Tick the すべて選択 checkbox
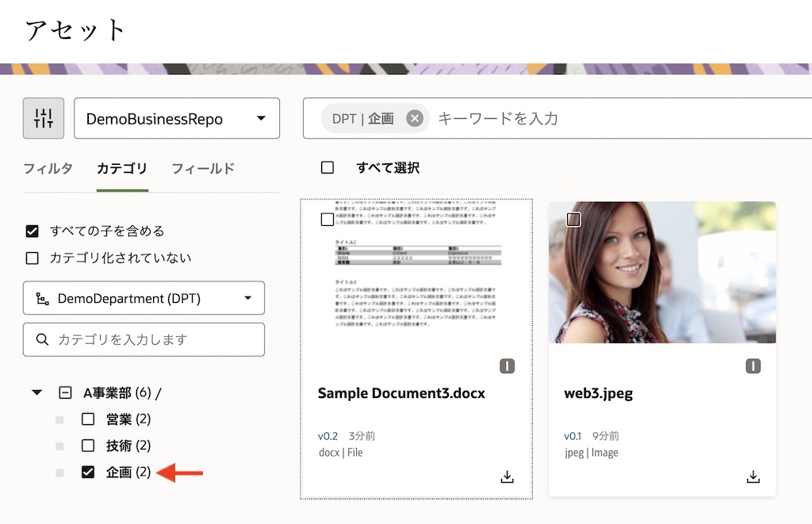 327,167
